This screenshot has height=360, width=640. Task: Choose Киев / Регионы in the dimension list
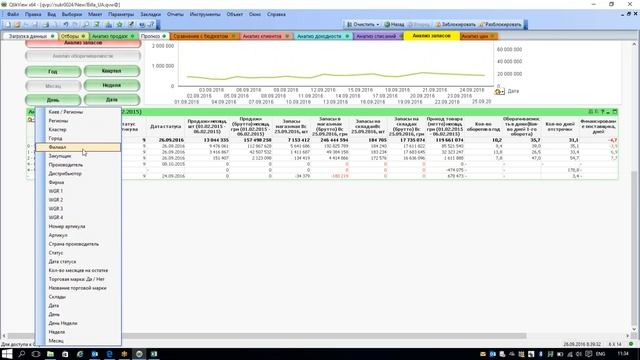click(78, 112)
